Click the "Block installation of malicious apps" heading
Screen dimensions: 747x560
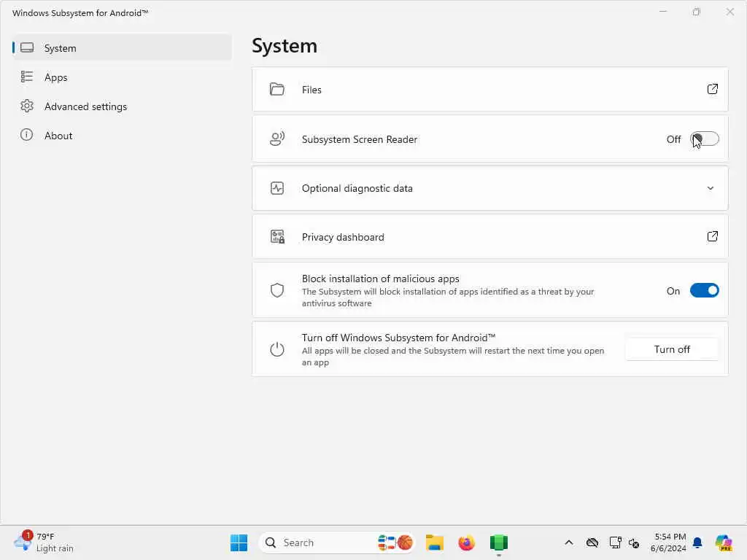point(381,279)
